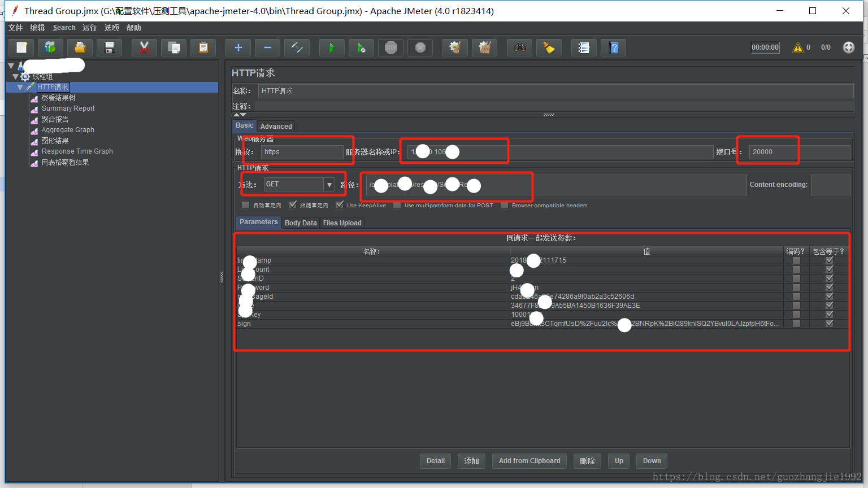The width and height of the screenshot is (868, 488).
Task: Collapse the test plan root node
Action: tap(11, 66)
